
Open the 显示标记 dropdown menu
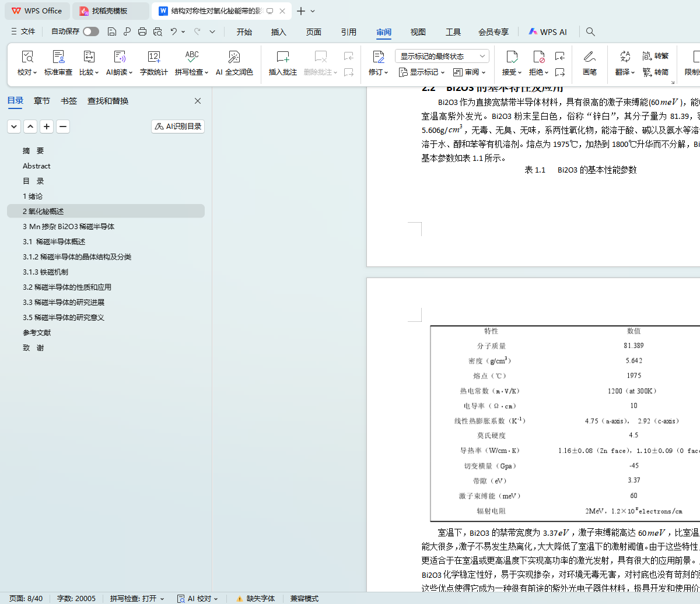click(421, 72)
